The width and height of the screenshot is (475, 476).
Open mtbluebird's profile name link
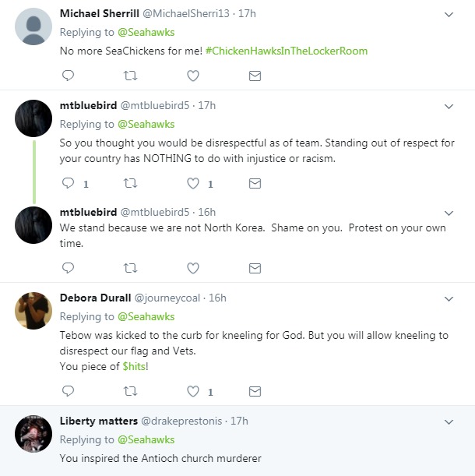point(88,104)
